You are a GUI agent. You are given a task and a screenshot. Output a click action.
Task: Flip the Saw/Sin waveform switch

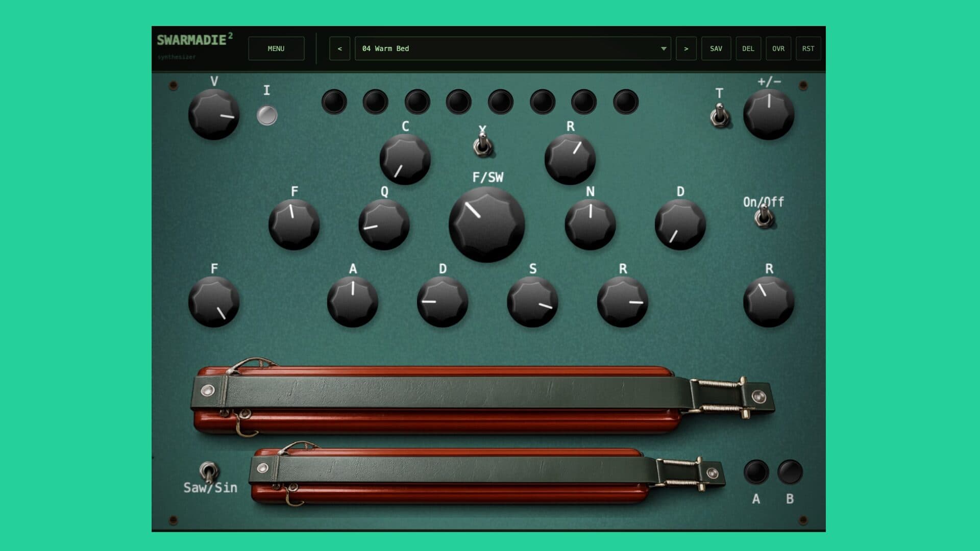[x=208, y=472]
